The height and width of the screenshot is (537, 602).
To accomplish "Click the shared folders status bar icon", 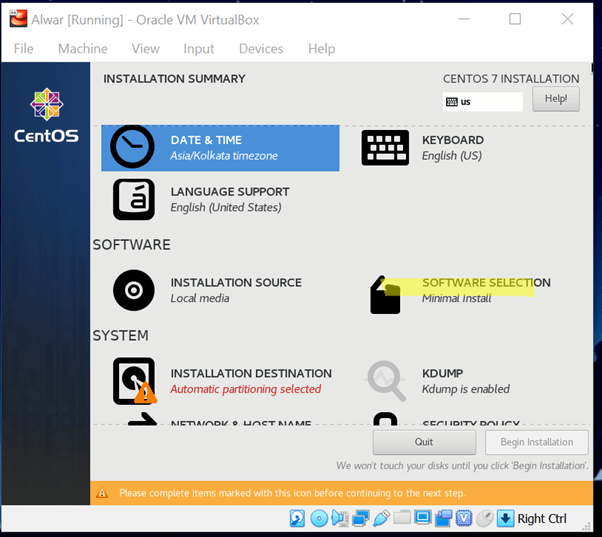I will pyautogui.click(x=402, y=518).
